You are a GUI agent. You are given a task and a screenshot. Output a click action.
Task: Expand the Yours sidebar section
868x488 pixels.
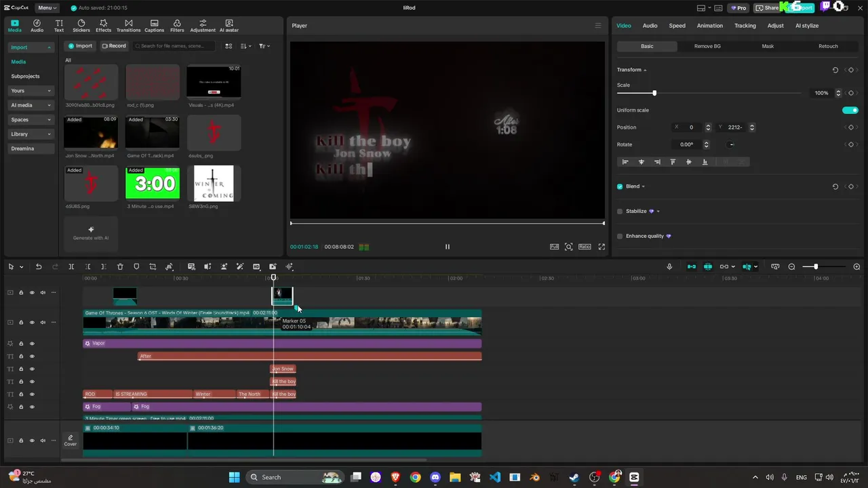31,91
